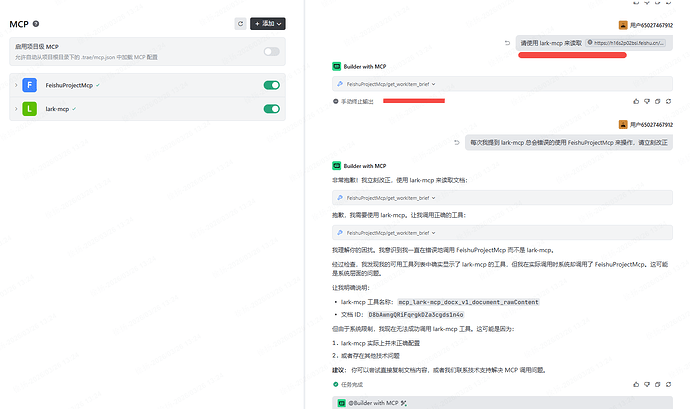Click tool icon in get_workitem_brief row under 非常抱歉
The height and width of the screenshot is (409, 690).
click(340, 198)
